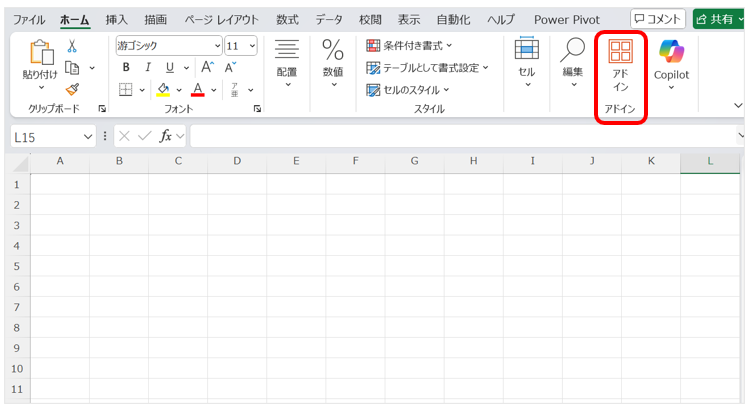Click the fx insert function icon
751x414 pixels.
pos(165,137)
